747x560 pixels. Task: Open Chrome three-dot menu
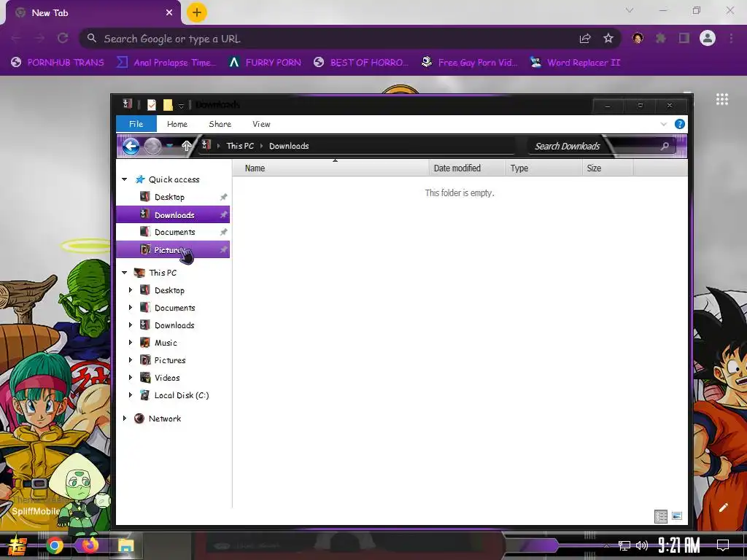point(731,38)
